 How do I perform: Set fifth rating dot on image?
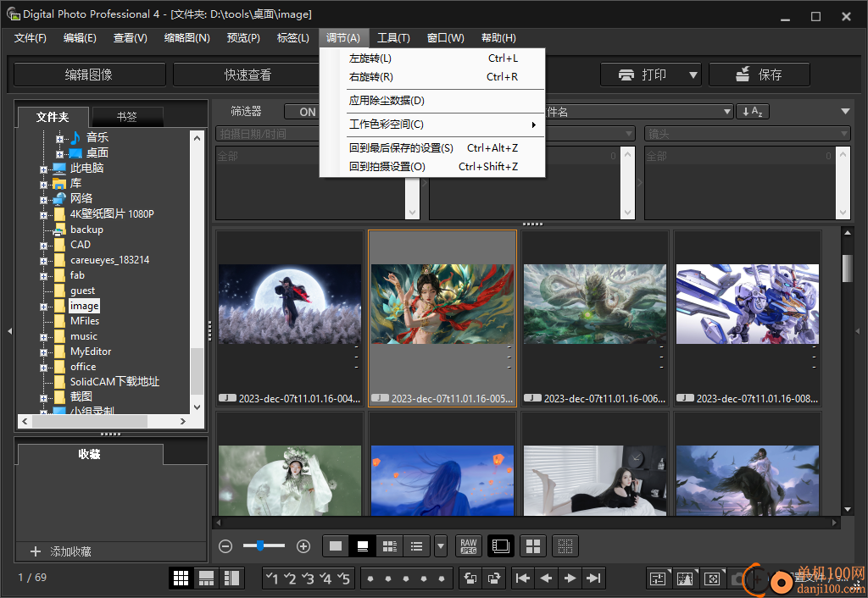[x=441, y=579]
